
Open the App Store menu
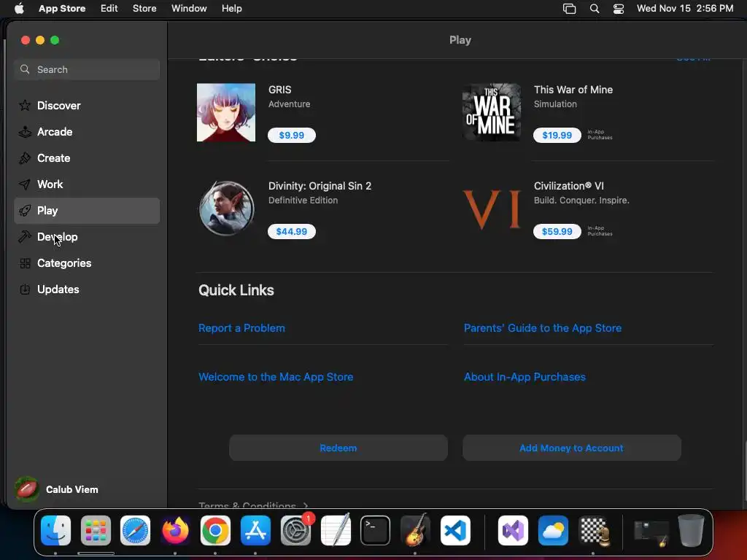tap(62, 9)
